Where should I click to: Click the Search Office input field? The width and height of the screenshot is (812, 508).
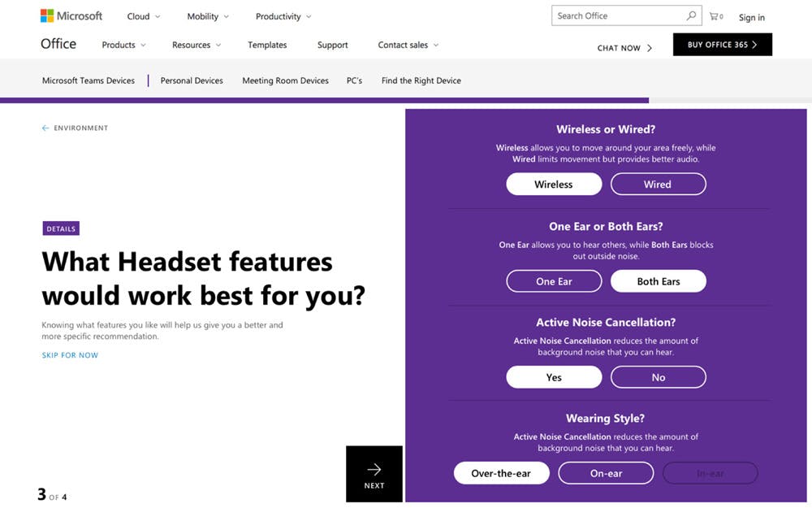point(619,15)
